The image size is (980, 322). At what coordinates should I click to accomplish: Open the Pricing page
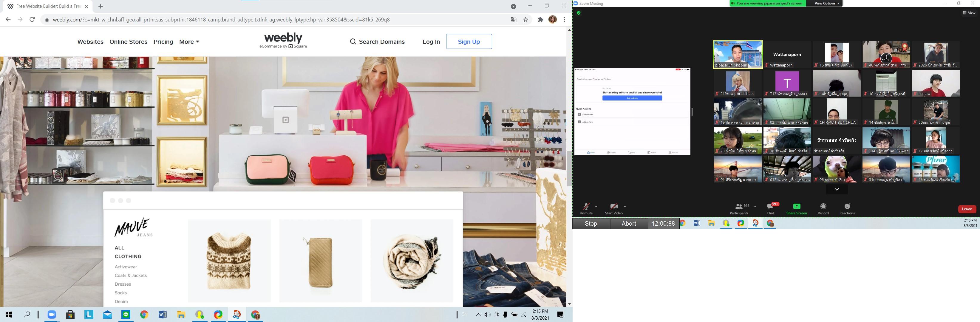pos(163,42)
